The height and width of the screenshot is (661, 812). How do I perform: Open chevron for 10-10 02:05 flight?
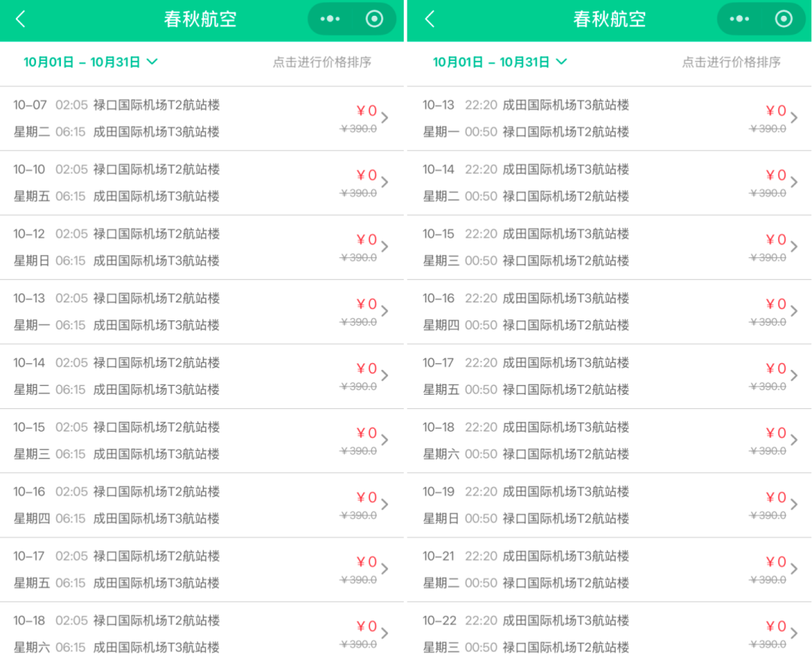click(385, 182)
